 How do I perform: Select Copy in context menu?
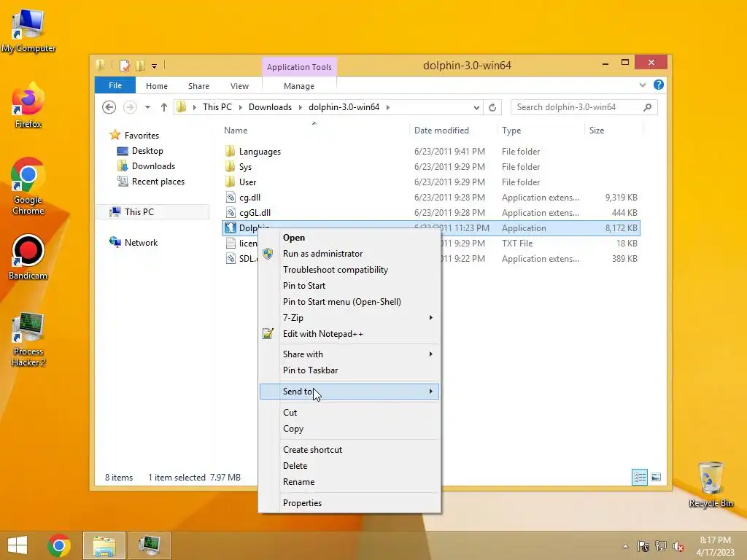(349, 429)
